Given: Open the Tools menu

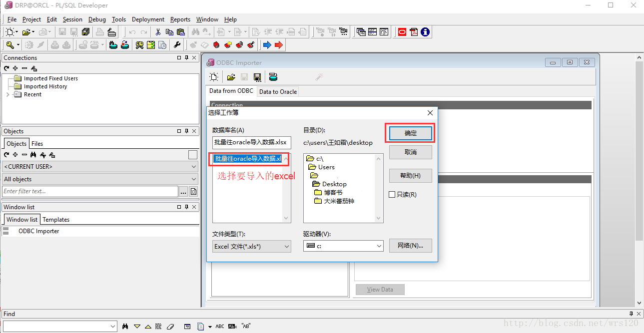Looking at the screenshot, I should (119, 19).
